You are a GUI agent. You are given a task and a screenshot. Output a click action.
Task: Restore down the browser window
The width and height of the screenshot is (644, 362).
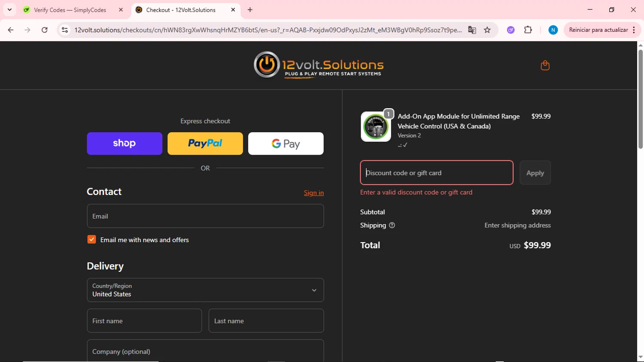tap(612, 9)
